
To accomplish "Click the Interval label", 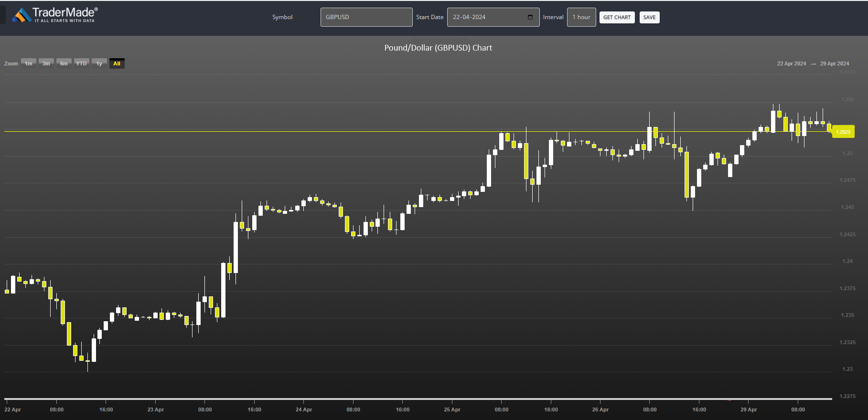I will click(553, 17).
